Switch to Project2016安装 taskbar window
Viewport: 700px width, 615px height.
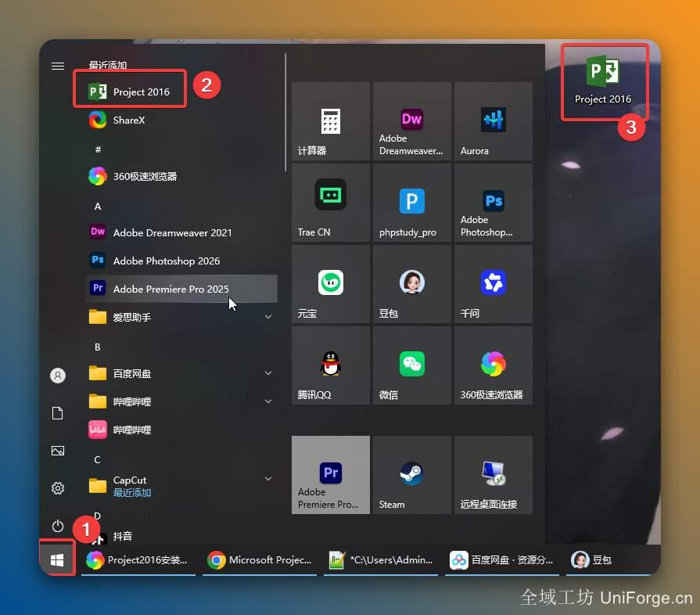click(x=138, y=559)
